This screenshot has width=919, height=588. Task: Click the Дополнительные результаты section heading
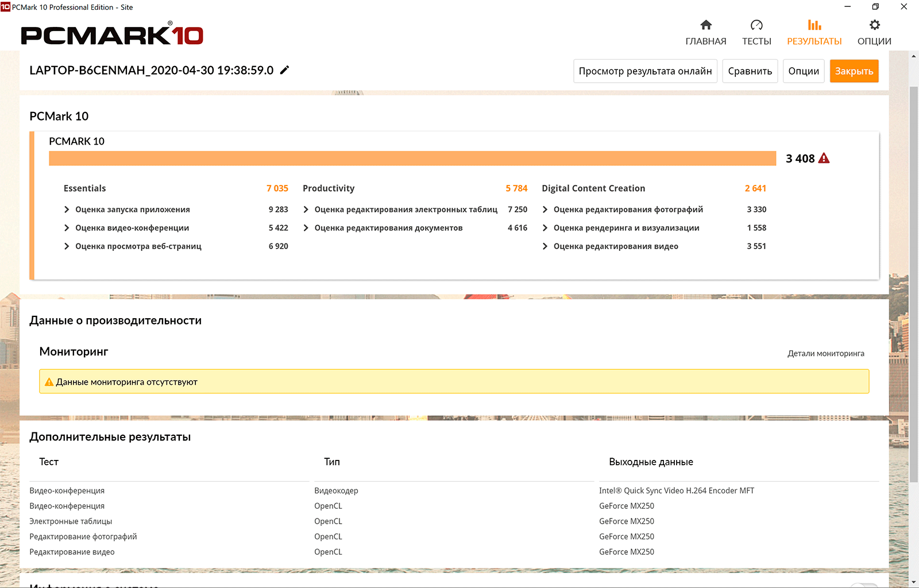(x=110, y=437)
